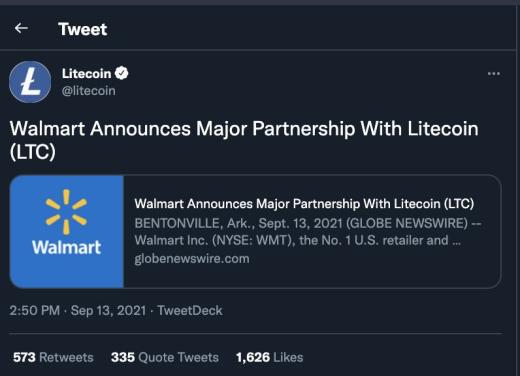Open the link card headline about Litecoin partnership

click(304, 204)
